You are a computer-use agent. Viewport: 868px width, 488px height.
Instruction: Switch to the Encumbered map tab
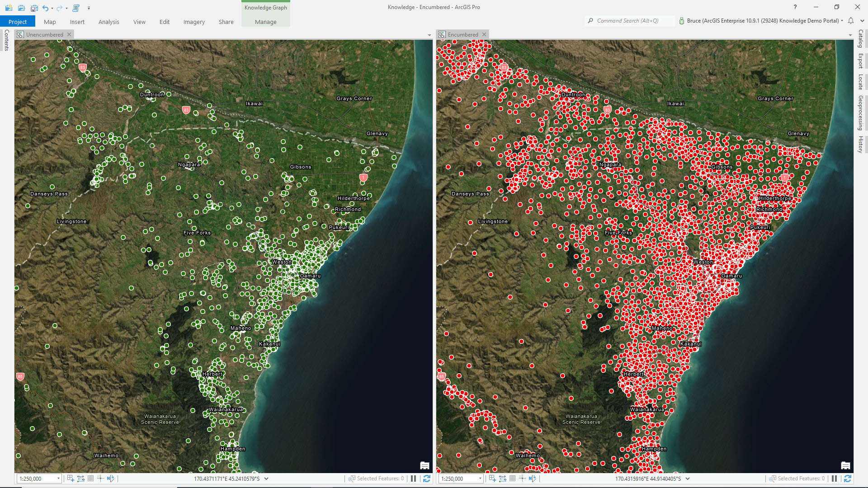(x=463, y=34)
